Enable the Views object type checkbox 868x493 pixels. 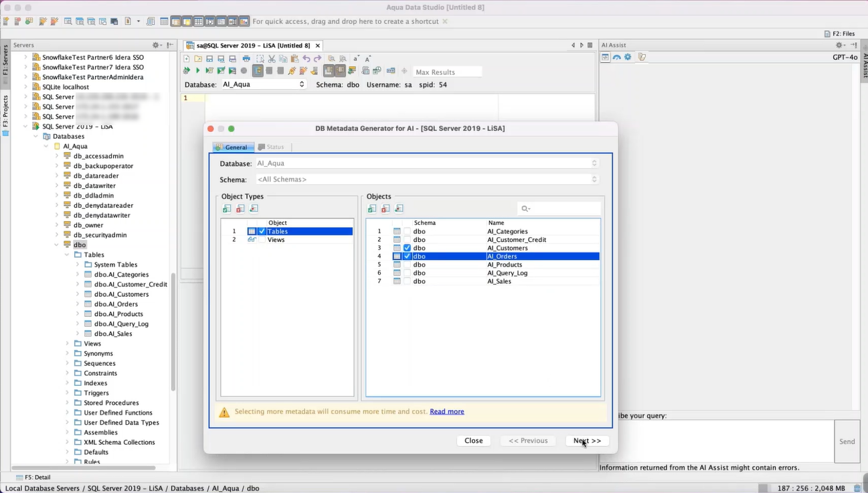click(x=262, y=240)
